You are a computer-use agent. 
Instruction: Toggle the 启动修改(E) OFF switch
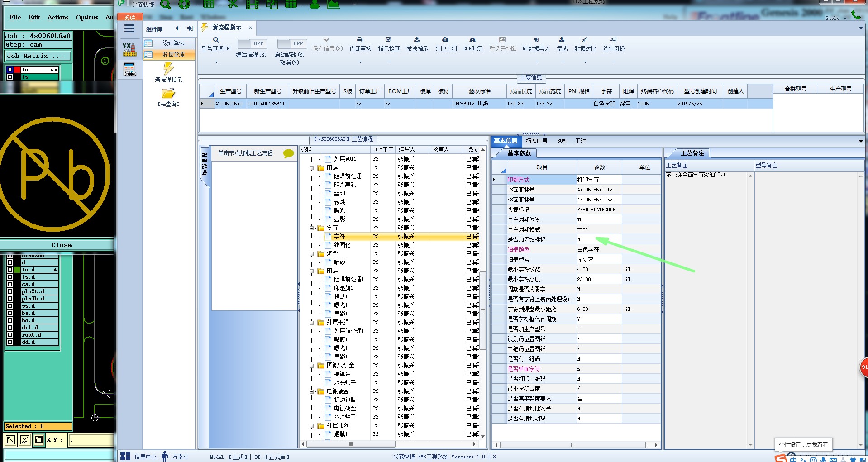click(x=292, y=43)
